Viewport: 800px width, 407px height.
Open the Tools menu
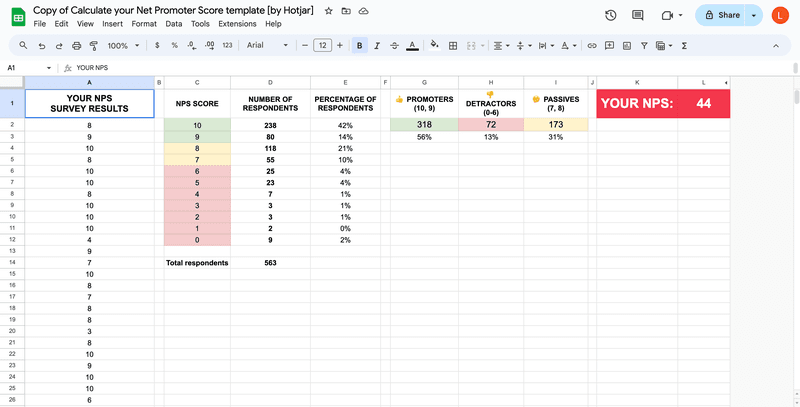coord(200,23)
